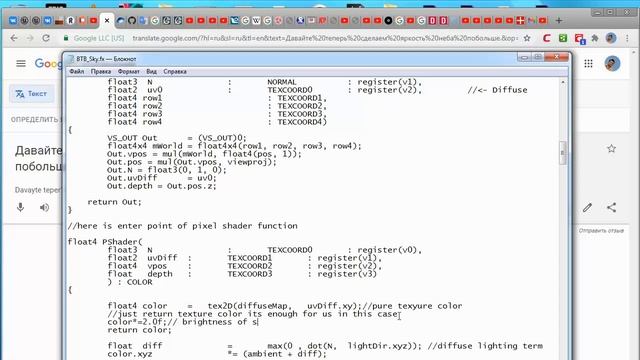
Task: Open the green extension icon in Chrome toolbar
Action: 563,38
